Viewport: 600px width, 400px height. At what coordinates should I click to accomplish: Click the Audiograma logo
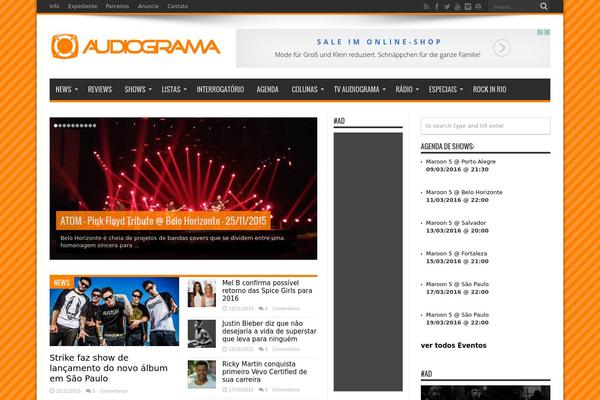point(136,47)
